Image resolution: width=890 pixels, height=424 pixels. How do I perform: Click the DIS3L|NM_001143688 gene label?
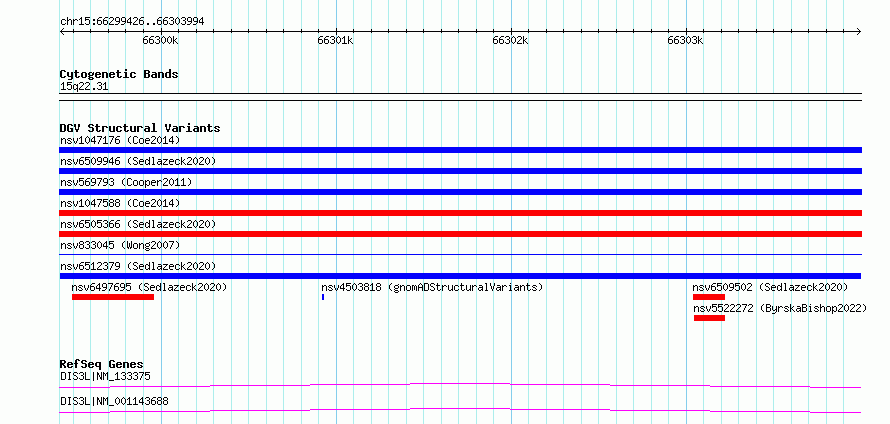click(x=114, y=402)
